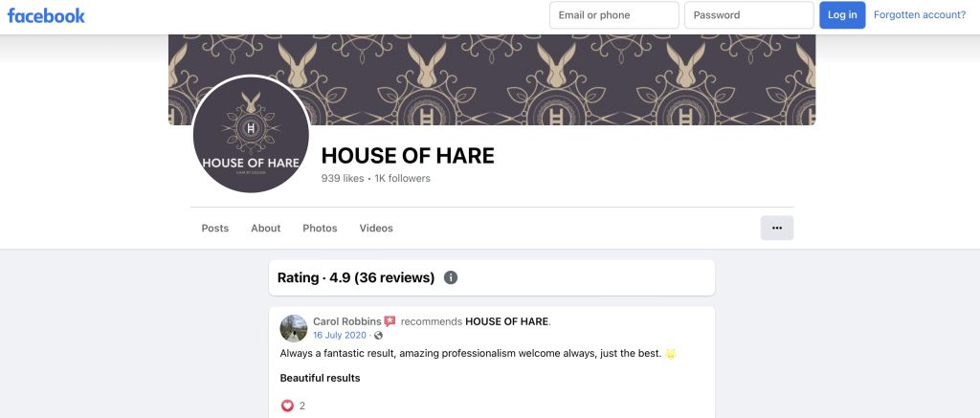Click the recommends badge icon beside Carol Robbins
The image size is (980, 418).
click(390, 321)
